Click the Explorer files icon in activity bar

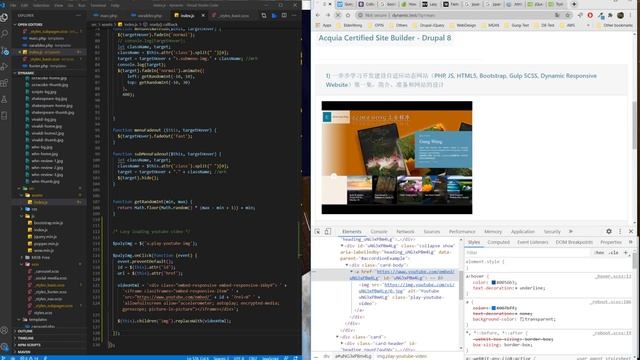4,18
